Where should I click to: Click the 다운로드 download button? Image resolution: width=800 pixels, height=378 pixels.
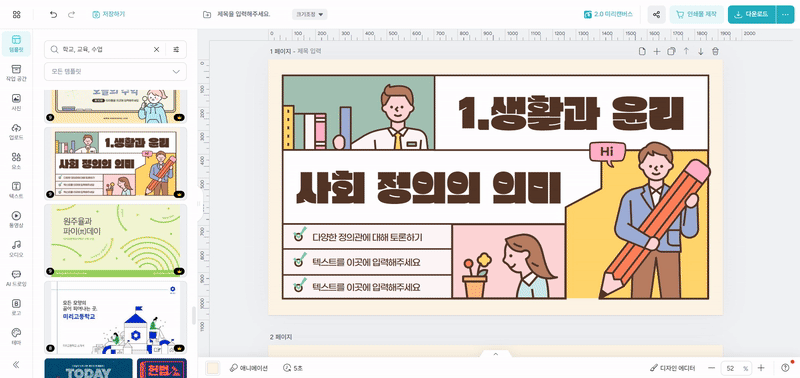(x=752, y=15)
